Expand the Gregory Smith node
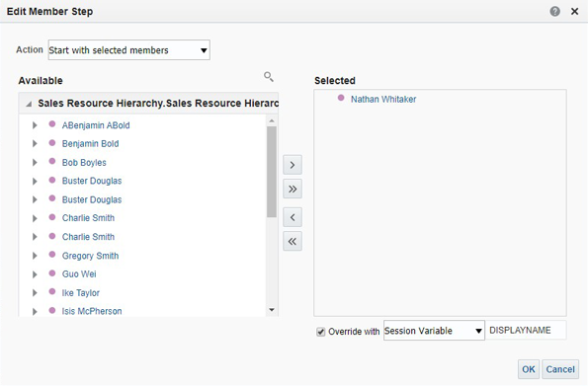588x386 pixels. (35, 256)
